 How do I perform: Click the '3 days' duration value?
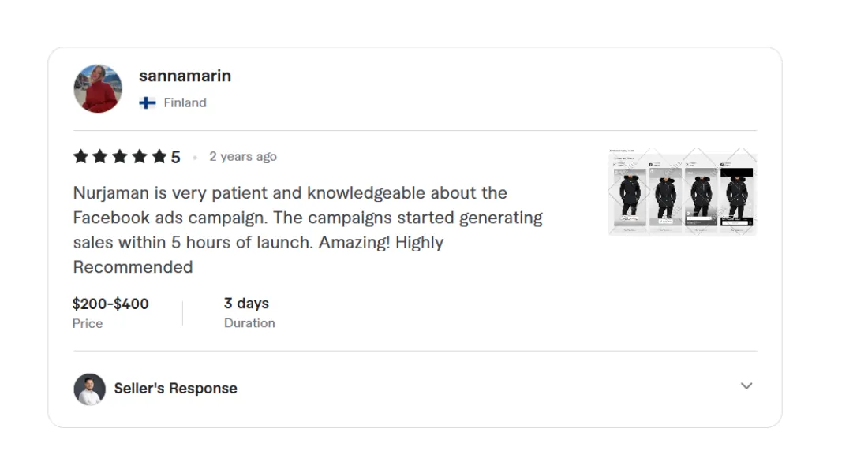(x=246, y=304)
